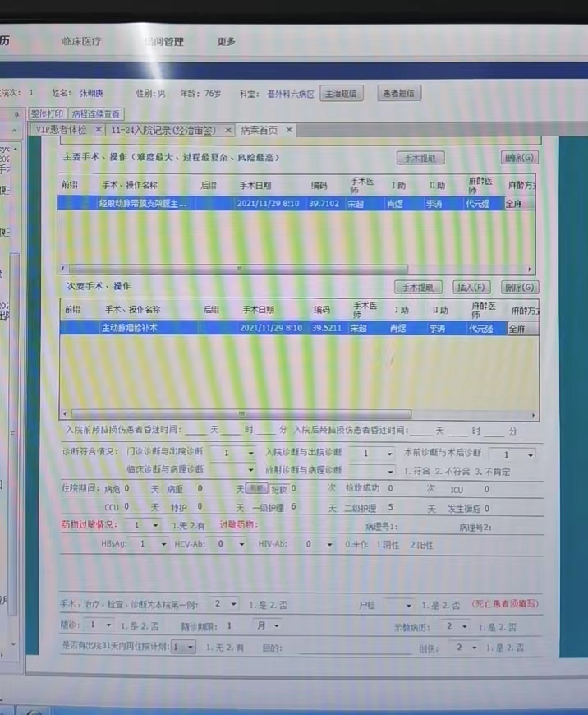The width and height of the screenshot is (588, 715).
Task: Select the 经股动脉带膜支架... surgery row
Action: (296, 203)
